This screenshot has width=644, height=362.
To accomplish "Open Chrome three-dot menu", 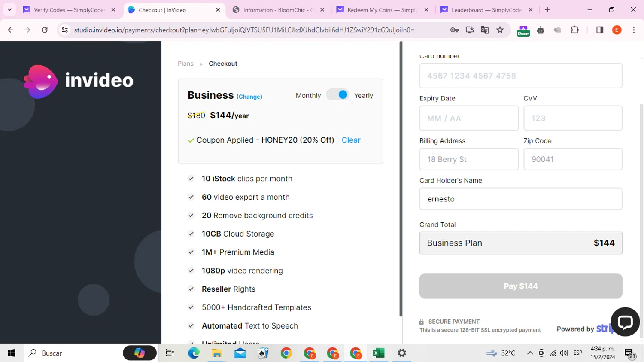I will click(634, 30).
